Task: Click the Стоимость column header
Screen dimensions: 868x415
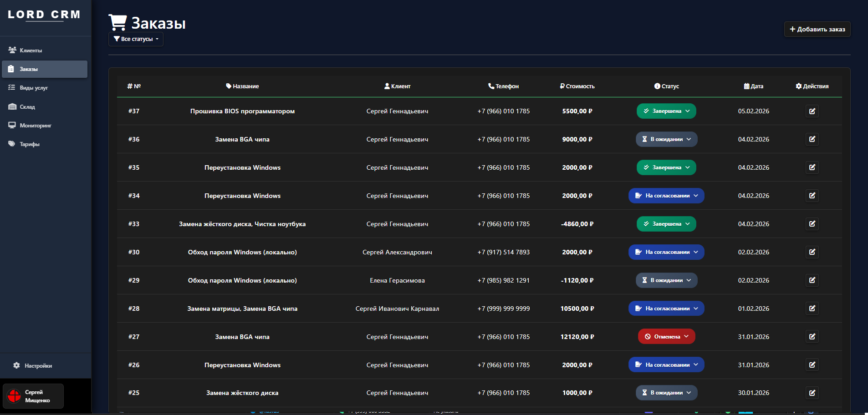Action: (x=577, y=86)
